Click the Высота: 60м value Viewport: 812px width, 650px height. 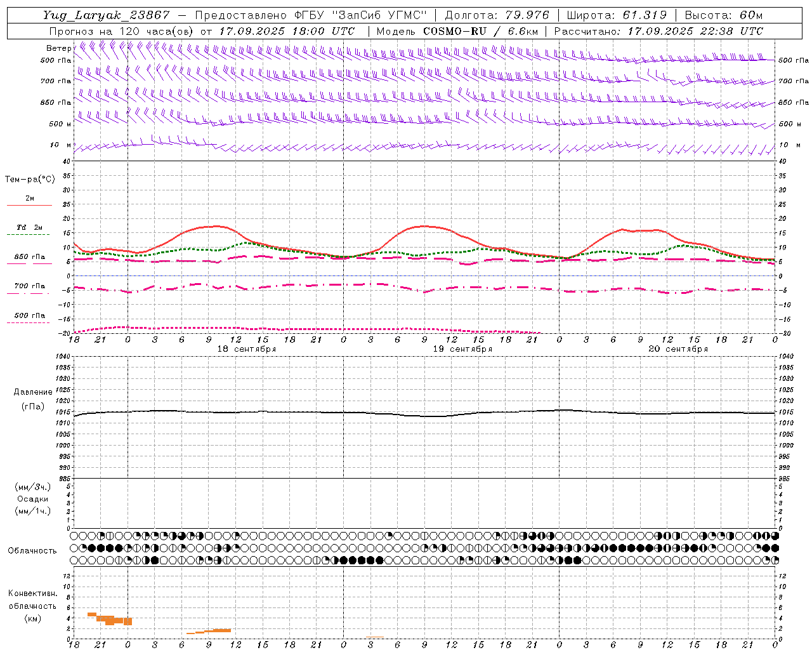pos(723,15)
